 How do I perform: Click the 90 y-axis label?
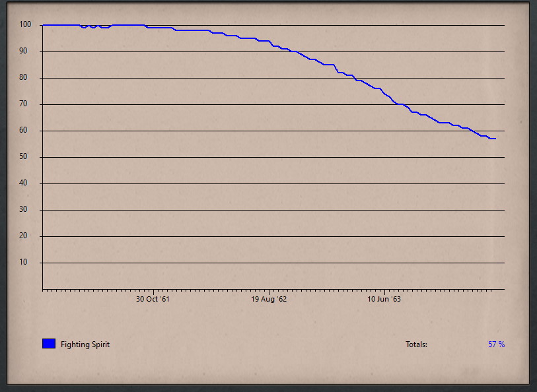tap(23, 51)
